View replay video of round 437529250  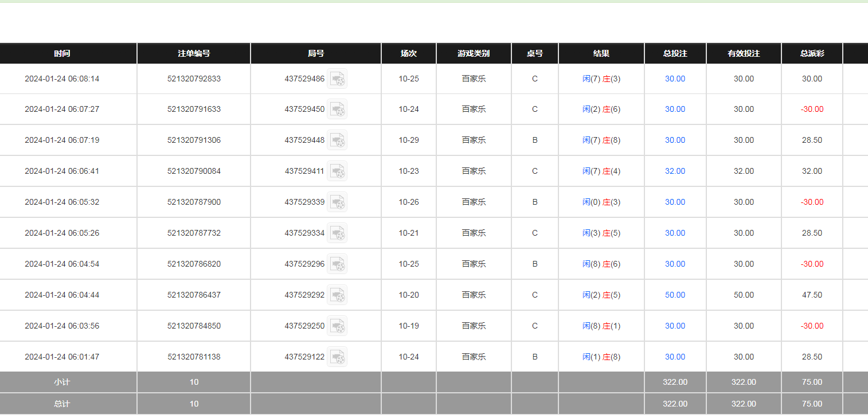337,326
